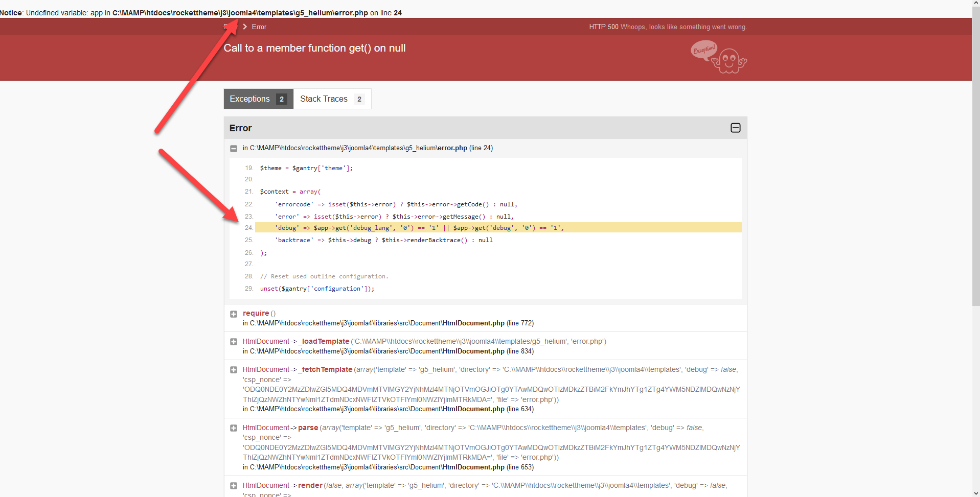Click the plus icon beside HtmlDocument render frame
Image resolution: width=980 pixels, height=497 pixels.
click(x=234, y=486)
